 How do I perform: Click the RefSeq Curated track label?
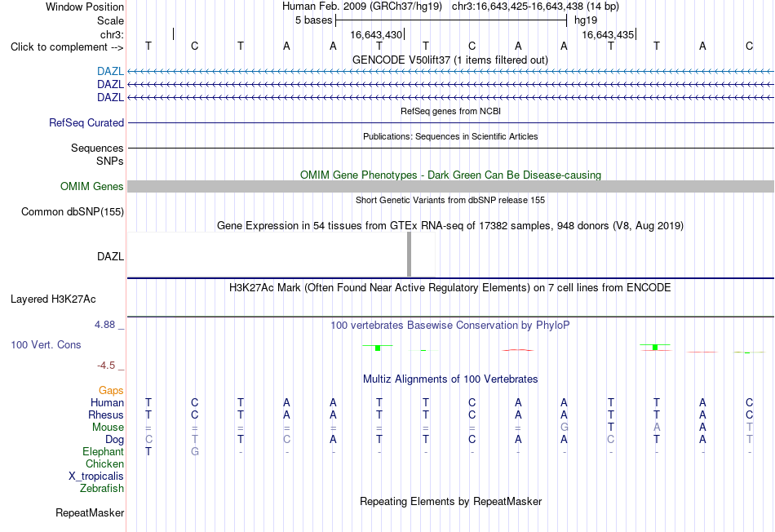[x=86, y=122]
